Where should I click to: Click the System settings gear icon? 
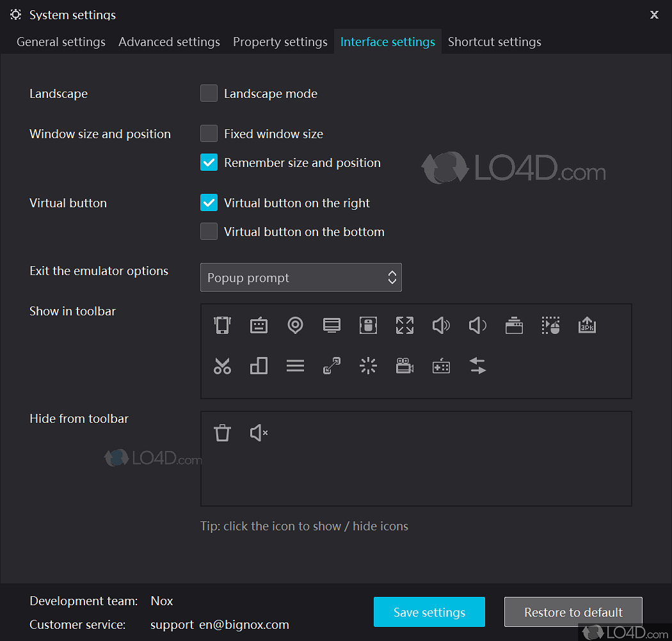pos(16,15)
